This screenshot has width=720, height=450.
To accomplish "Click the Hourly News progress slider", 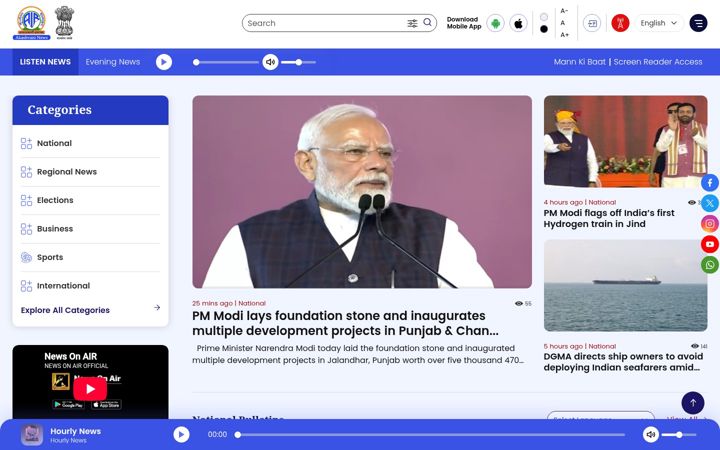I will point(430,434).
